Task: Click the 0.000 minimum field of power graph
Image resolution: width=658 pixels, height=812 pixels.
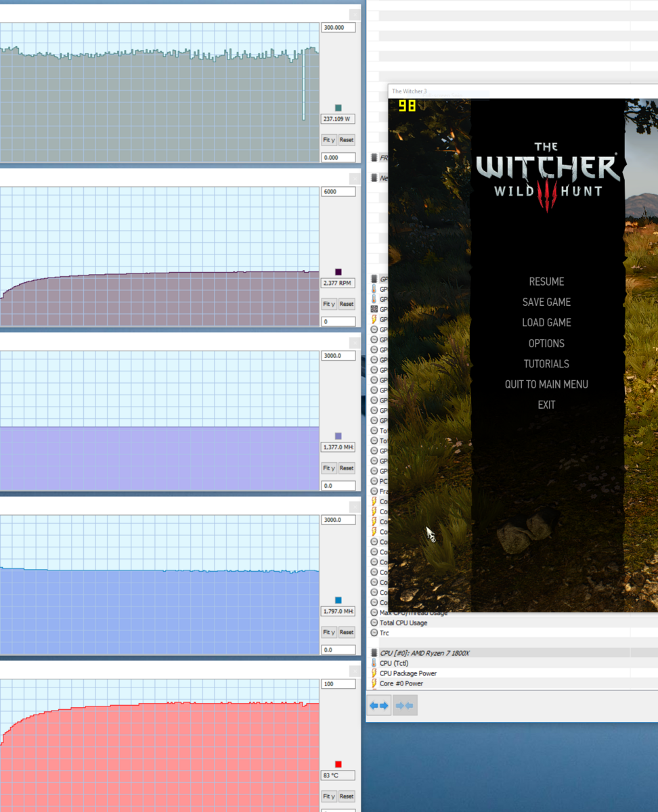Action: coord(338,158)
